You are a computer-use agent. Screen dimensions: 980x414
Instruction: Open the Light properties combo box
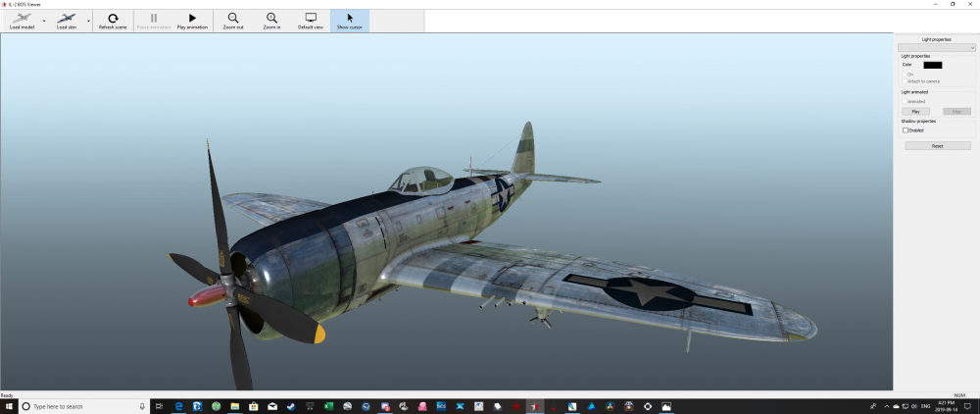pos(936,47)
